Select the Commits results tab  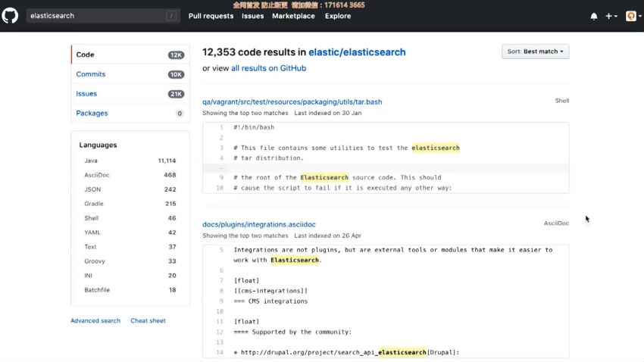point(130,74)
